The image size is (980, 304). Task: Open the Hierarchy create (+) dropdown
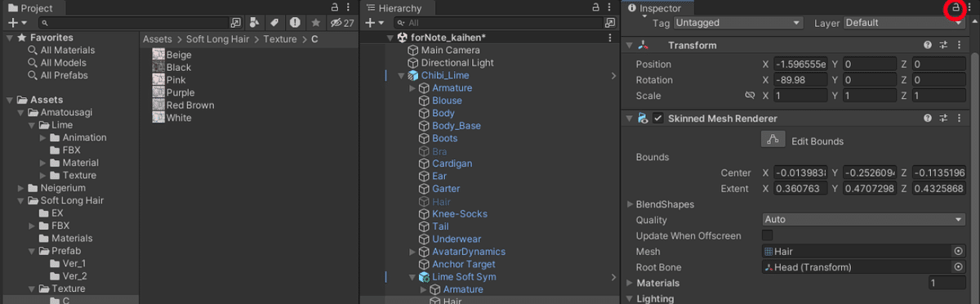point(375,23)
